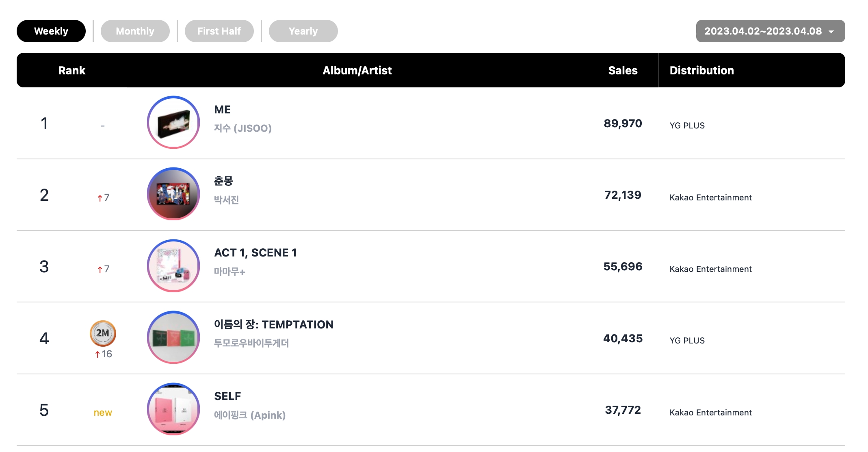Open the 2023.04.02~2023.04.08 date dropdown
This screenshot has height=452, width=868.
pos(771,31)
